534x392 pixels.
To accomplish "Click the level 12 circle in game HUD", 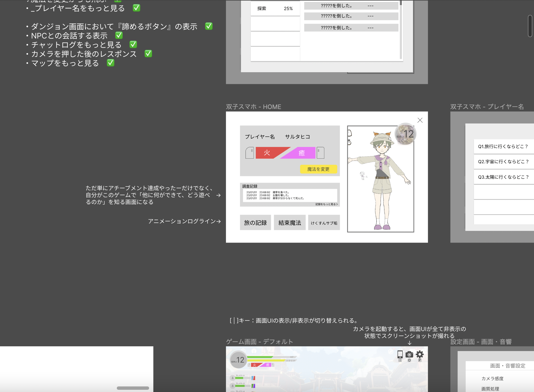I will tap(238, 360).
